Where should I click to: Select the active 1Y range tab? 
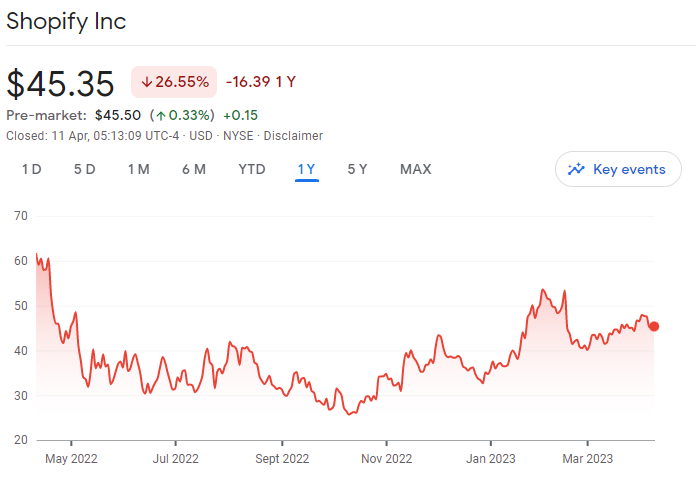306,170
